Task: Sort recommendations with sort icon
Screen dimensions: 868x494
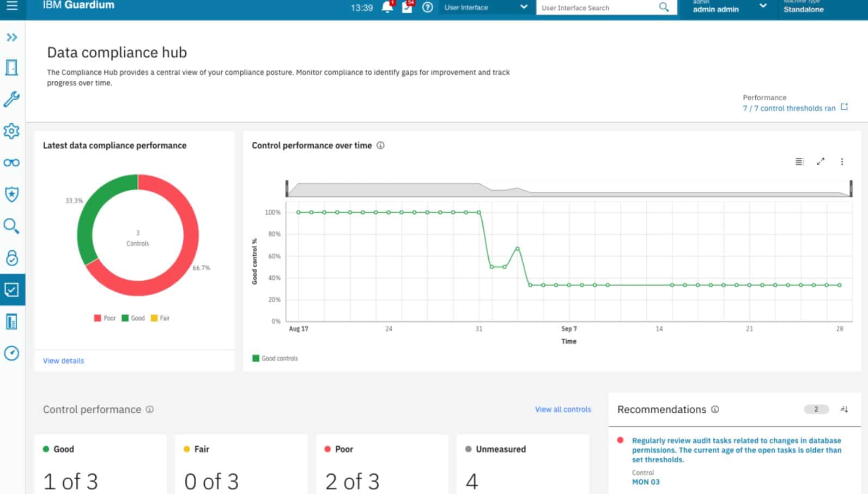Action: click(844, 409)
